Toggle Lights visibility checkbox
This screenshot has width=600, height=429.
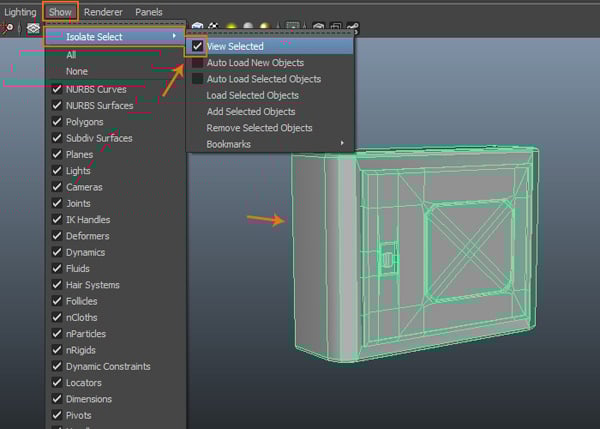(58, 171)
